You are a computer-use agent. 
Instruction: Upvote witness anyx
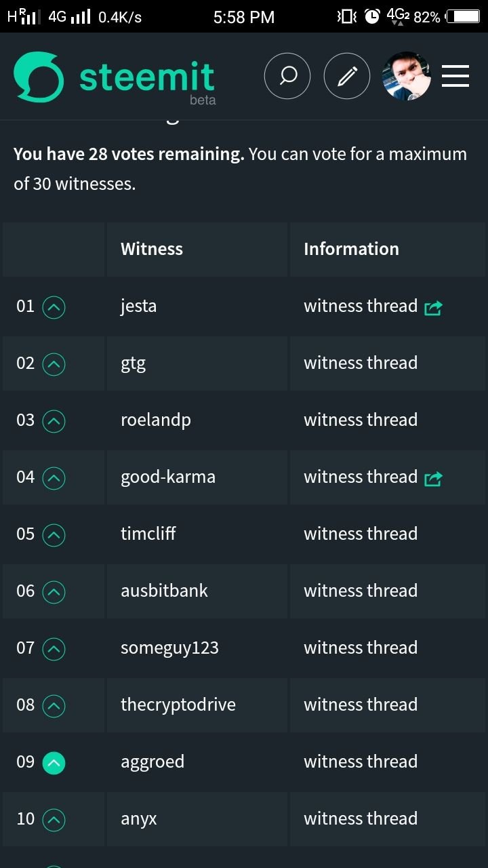coord(54,821)
